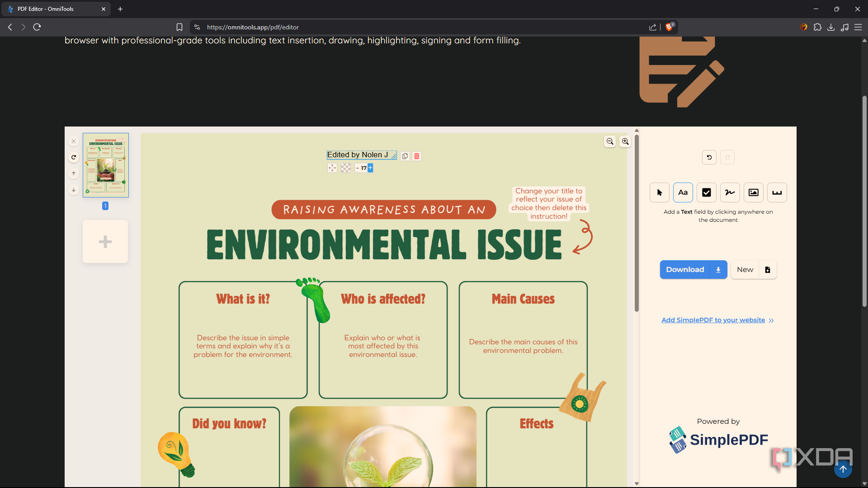
Task: Click the share page icon in address bar
Action: point(653,27)
